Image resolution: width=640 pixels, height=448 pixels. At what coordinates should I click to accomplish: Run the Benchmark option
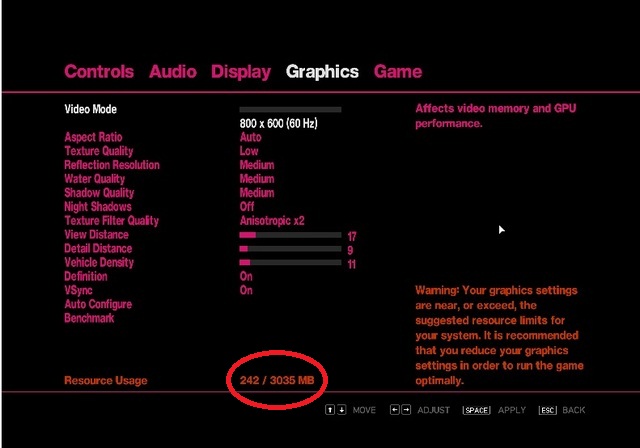tap(89, 318)
